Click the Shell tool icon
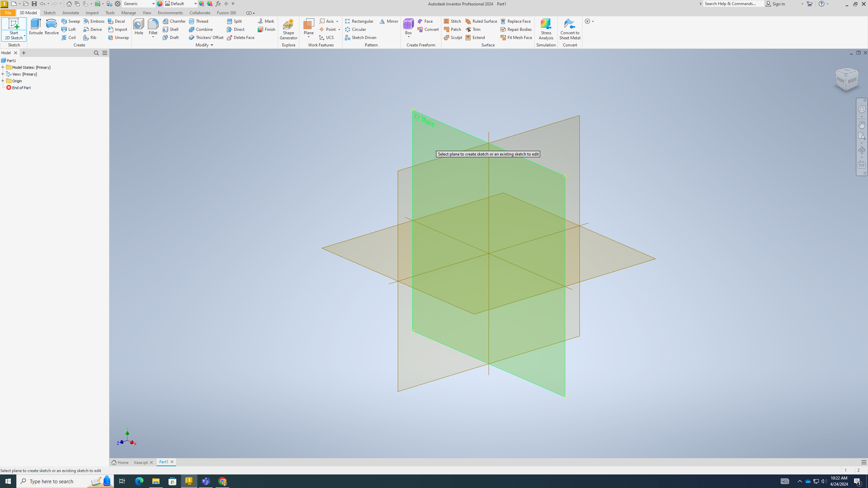The width and height of the screenshot is (868, 488). (x=165, y=29)
